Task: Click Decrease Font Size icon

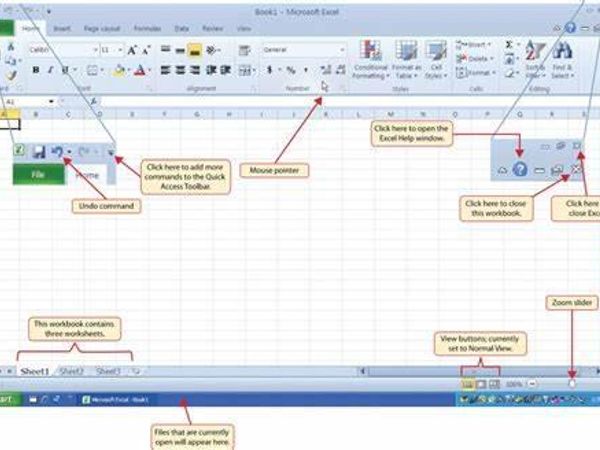Action: tap(146, 50)
